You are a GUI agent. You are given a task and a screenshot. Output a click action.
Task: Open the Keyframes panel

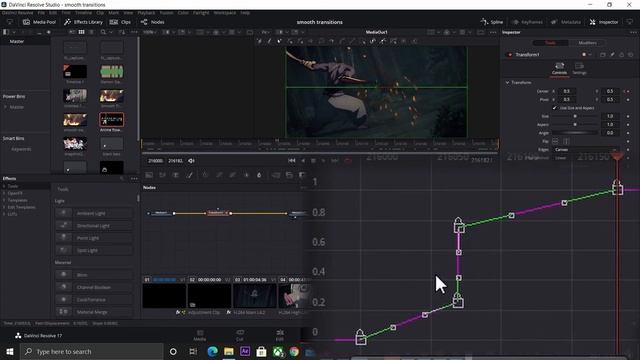pyautogui.click(x=528, y=22)
